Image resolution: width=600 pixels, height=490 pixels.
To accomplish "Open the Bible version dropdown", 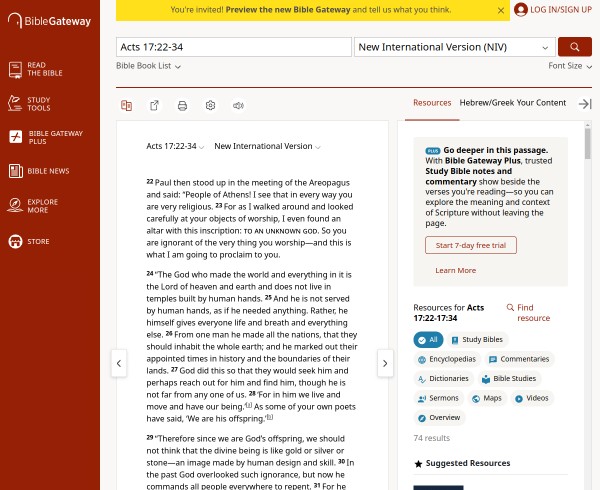I will coord(455,47).
